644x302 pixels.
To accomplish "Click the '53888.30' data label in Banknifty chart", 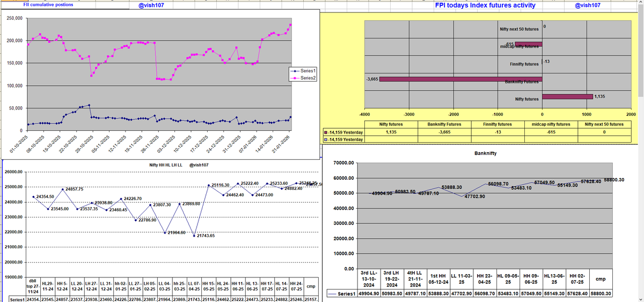I will point(452,187).
